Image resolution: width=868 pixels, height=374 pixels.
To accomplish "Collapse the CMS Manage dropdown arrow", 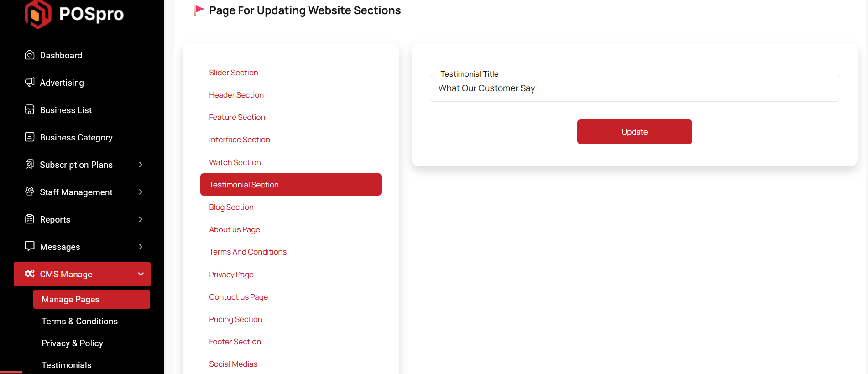I will coord(141,274).
